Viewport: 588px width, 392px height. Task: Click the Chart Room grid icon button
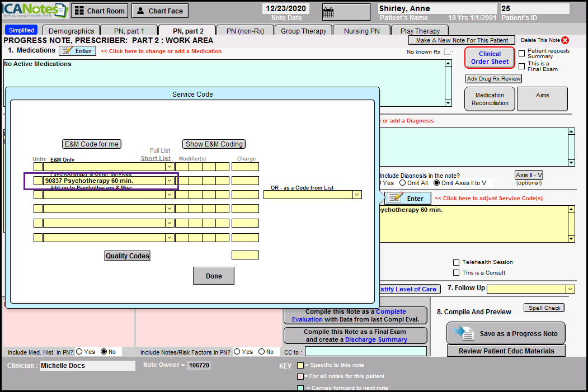click(x=80, y=11)
